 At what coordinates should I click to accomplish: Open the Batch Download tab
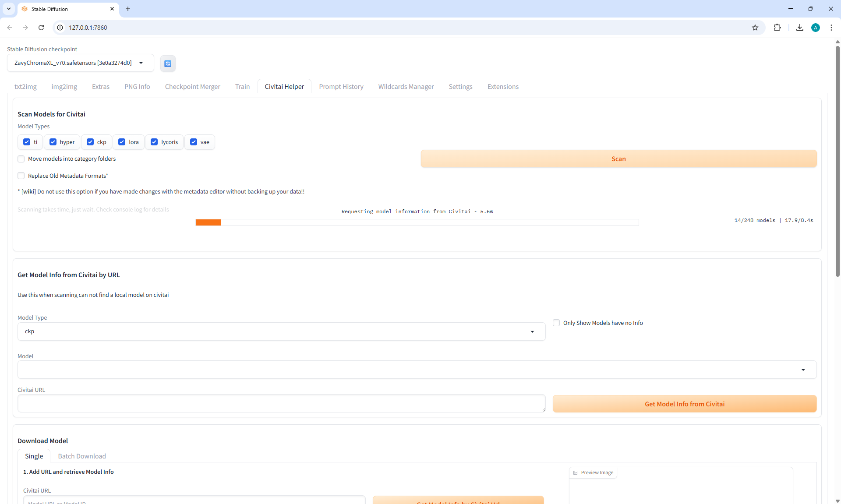[x=82, y=456]
